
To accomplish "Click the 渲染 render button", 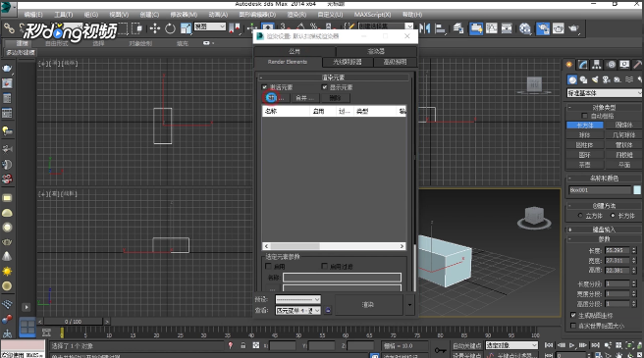I will 368,305.
